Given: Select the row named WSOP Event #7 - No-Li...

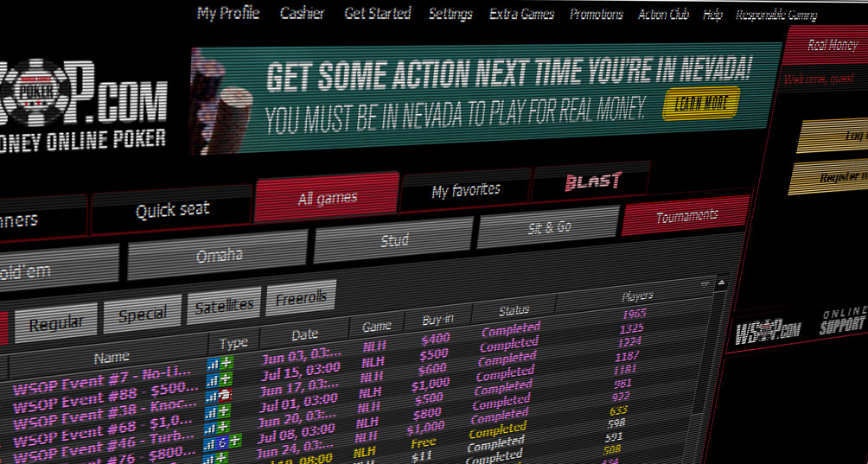Looking at the screenshot, I should (102, 382).
